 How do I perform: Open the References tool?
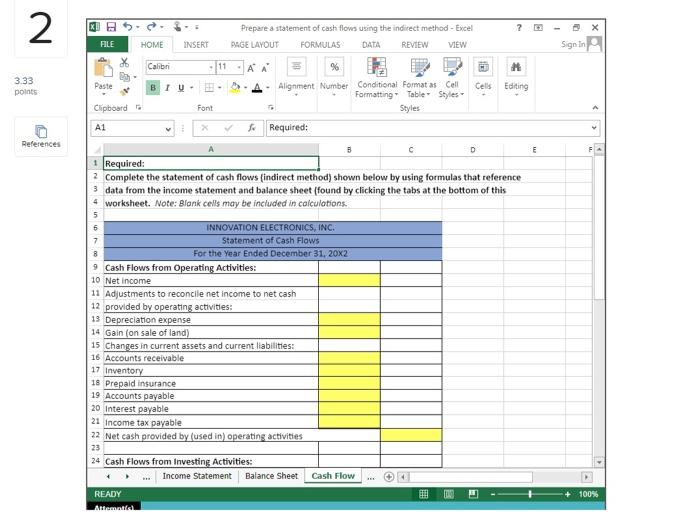coord(41,136)
